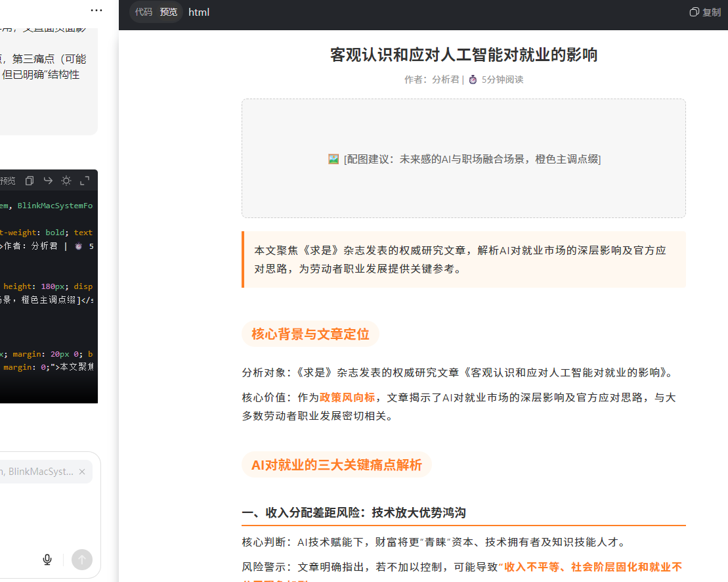Click the orange-bordered summary quote block
Image resolution: width=728 pixels, height=582 pixels.
(x=463, y=259)
